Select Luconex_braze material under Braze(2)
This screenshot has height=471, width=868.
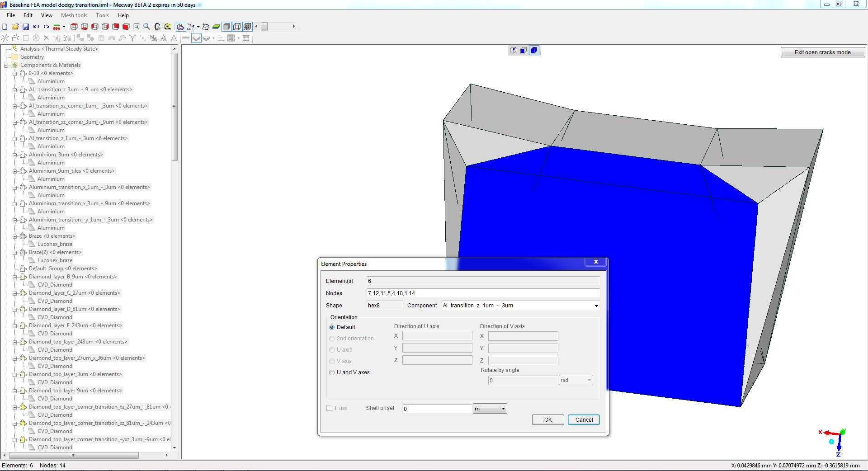(55, 260)
